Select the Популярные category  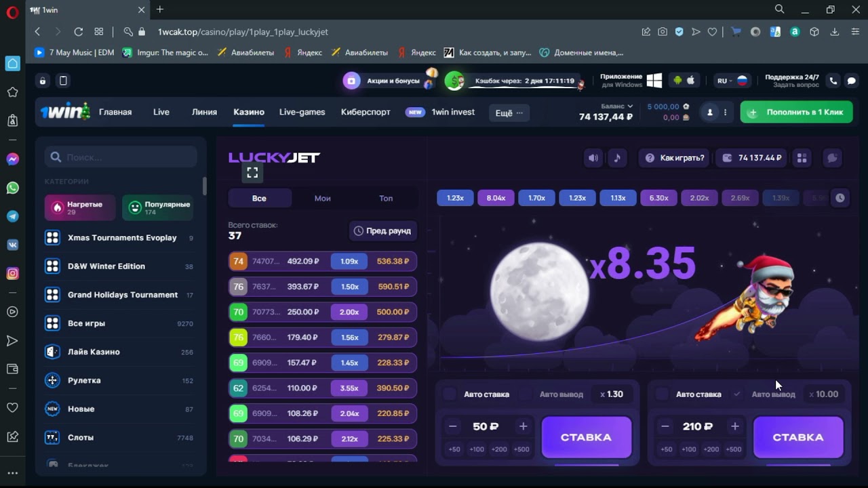pos(158,207)
